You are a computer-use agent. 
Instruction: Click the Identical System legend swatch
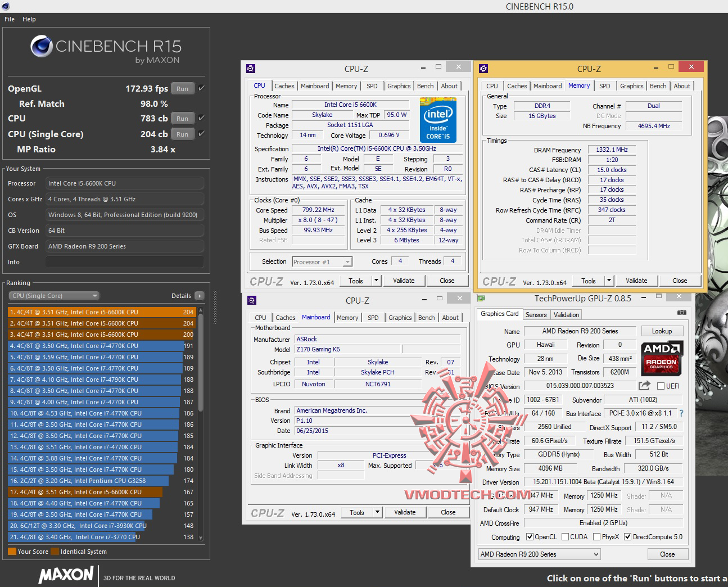click(55, 552)
